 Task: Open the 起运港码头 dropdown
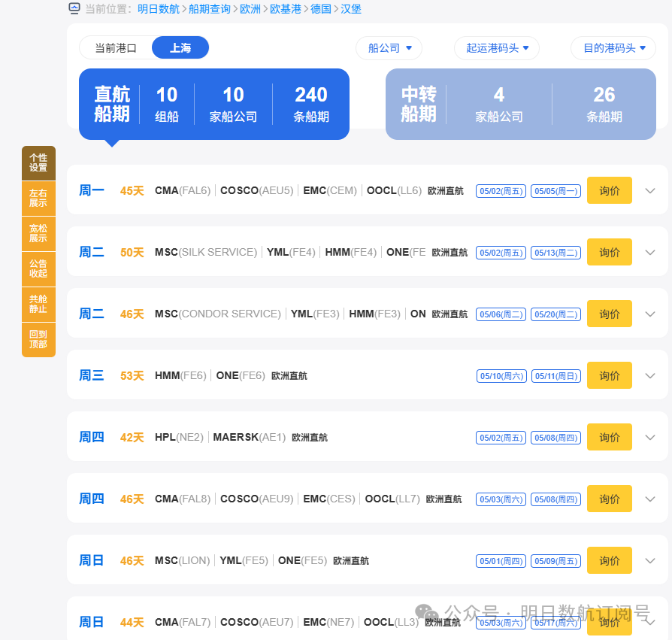pos(497,48)
